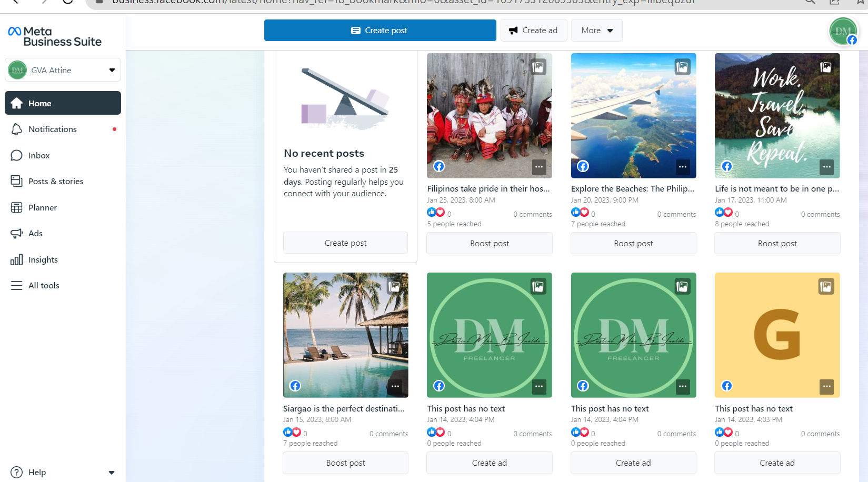Click the Create ad button in top bar
This screenshot has height=482, width=868.
coord(533,31)
